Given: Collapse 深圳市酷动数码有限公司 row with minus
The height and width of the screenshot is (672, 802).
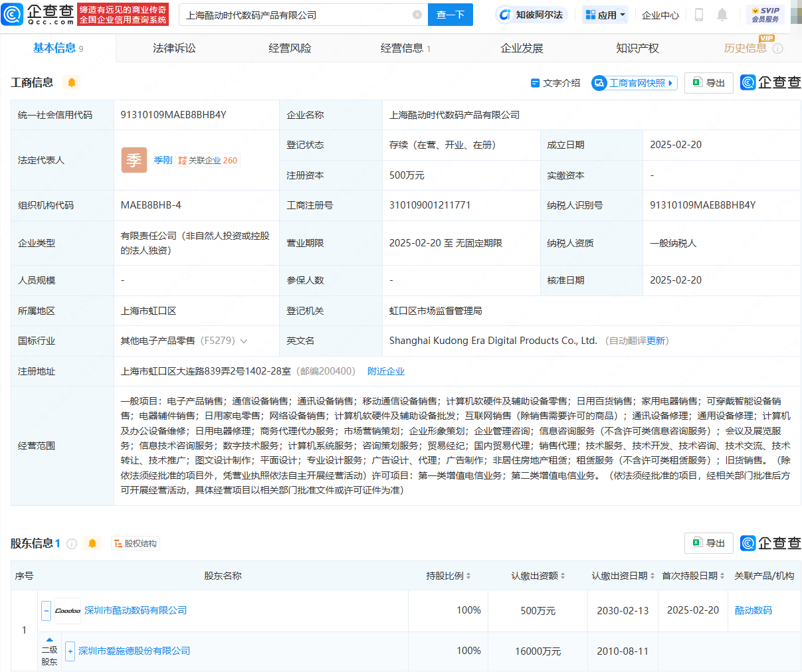Looking at the screenshot, I should (x=47, y=610).
